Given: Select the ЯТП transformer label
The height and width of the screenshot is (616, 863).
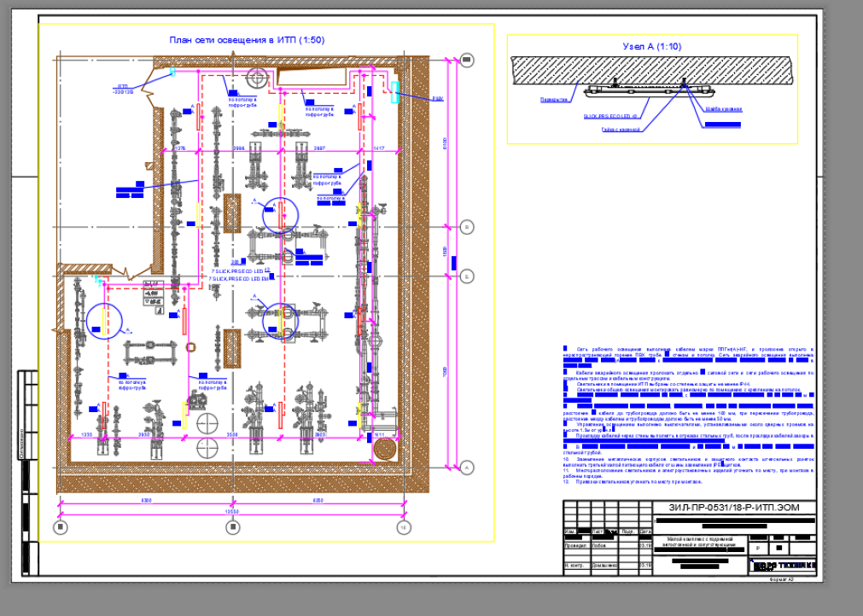Looking at the screenshot, I should [123, 89].
